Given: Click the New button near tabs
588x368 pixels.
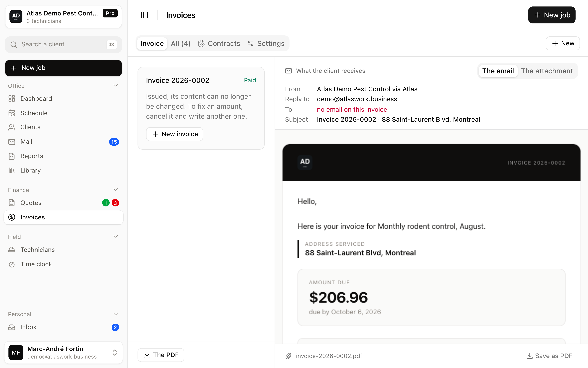Looking at the screenshot, I should click(563, 44).
